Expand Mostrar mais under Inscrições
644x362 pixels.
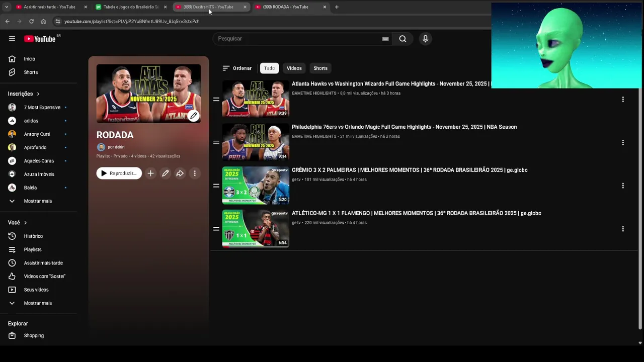pyautogui.click(x=38, y=201)
